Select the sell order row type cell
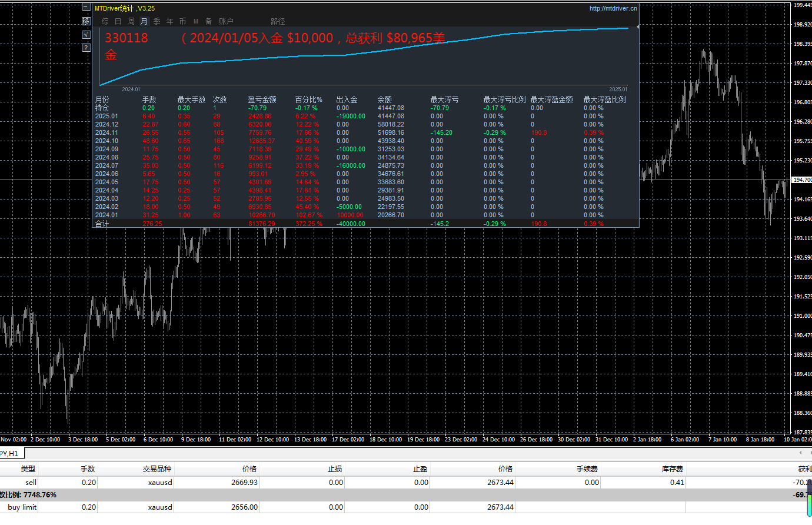The image size is (812, 525). tap(31, 482)
